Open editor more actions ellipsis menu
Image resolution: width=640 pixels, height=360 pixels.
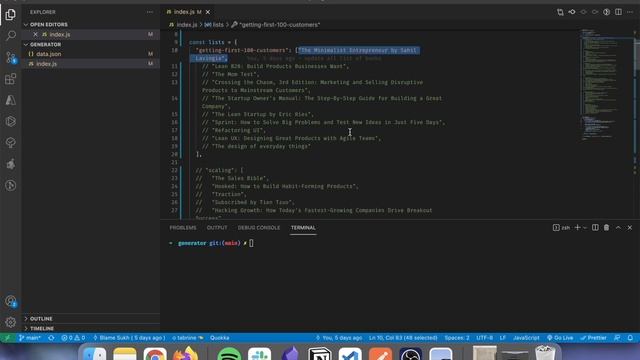pos(630,12)
